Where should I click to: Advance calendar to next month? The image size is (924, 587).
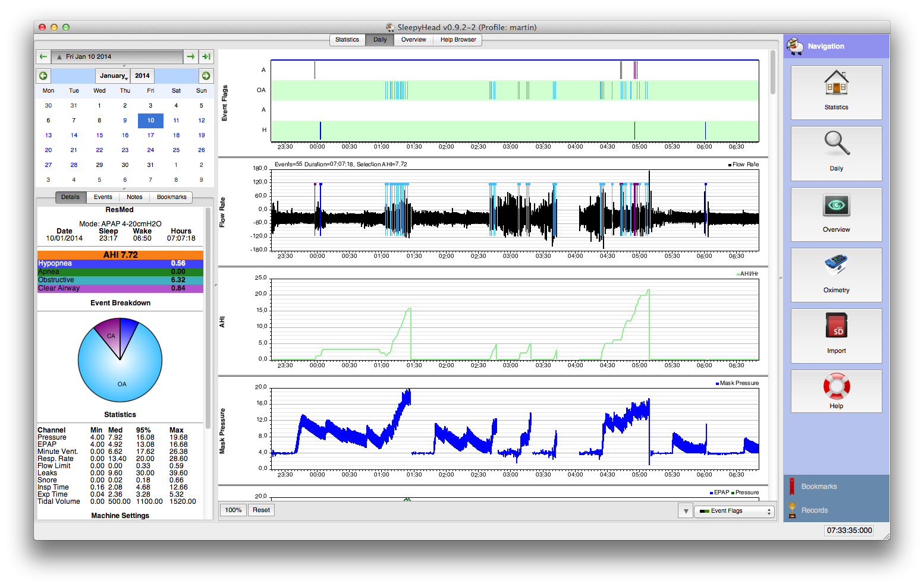[x=206, y=76]
